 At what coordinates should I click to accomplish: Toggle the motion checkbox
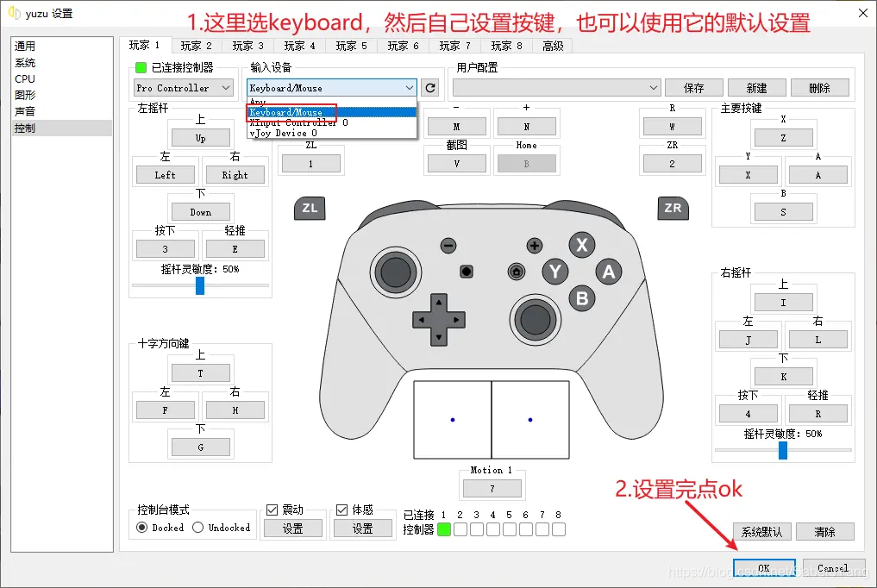pos(341,510)
